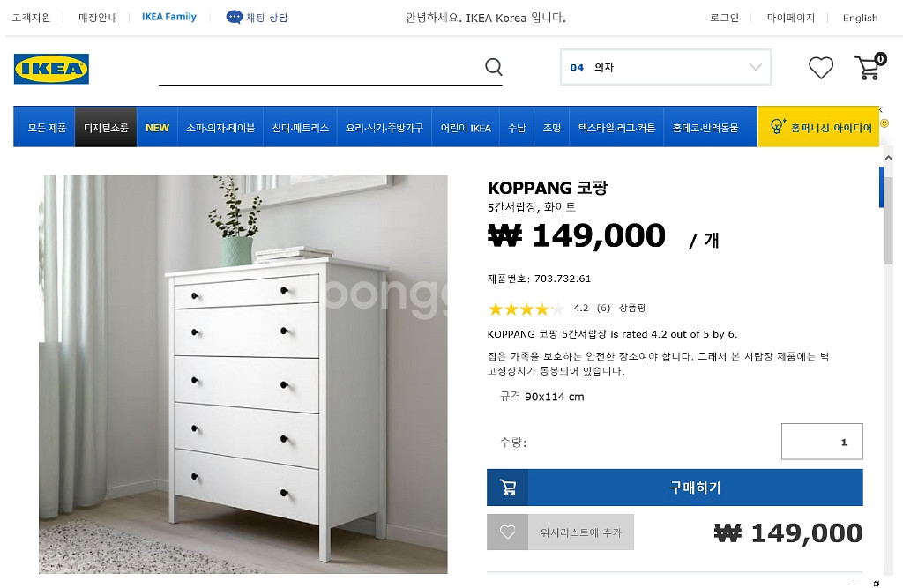Click the search magnifier icon
Image resolution: width=903 pixels, height=588 pixels.
(494, 67)
